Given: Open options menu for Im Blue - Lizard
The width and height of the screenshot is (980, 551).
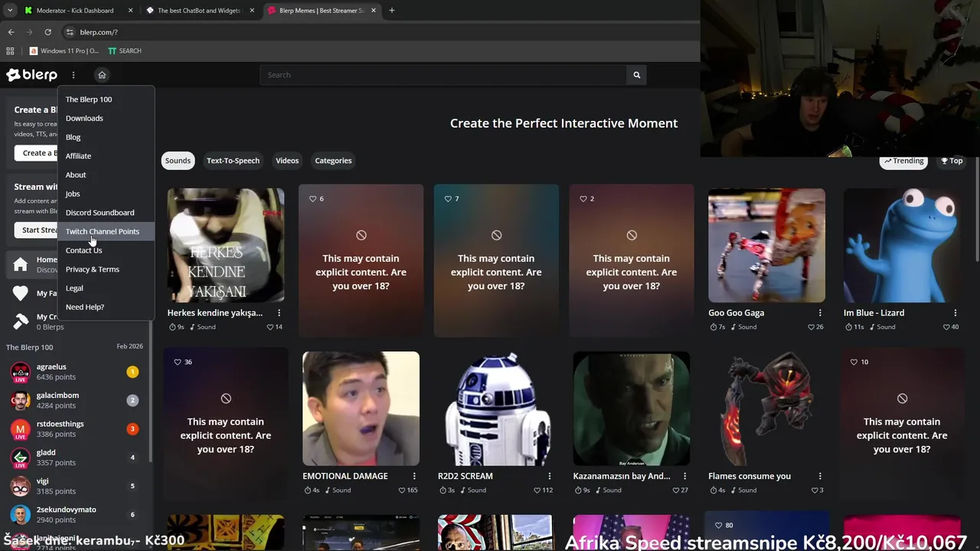Looking at the screenshot, I should click(x=955, y=313).
